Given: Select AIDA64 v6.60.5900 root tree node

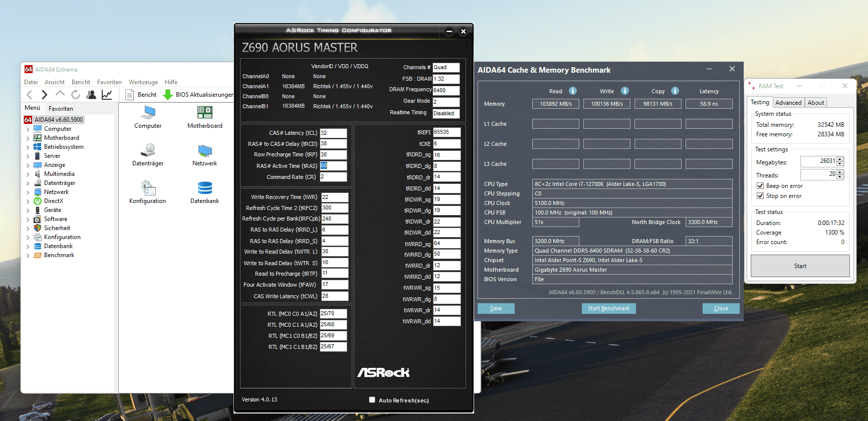Looking at the screenshot, I should pos(54,120).
